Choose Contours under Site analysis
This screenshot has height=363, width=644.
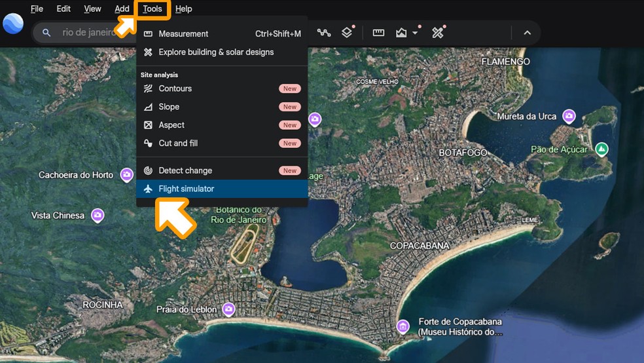[x=223, y=88]
